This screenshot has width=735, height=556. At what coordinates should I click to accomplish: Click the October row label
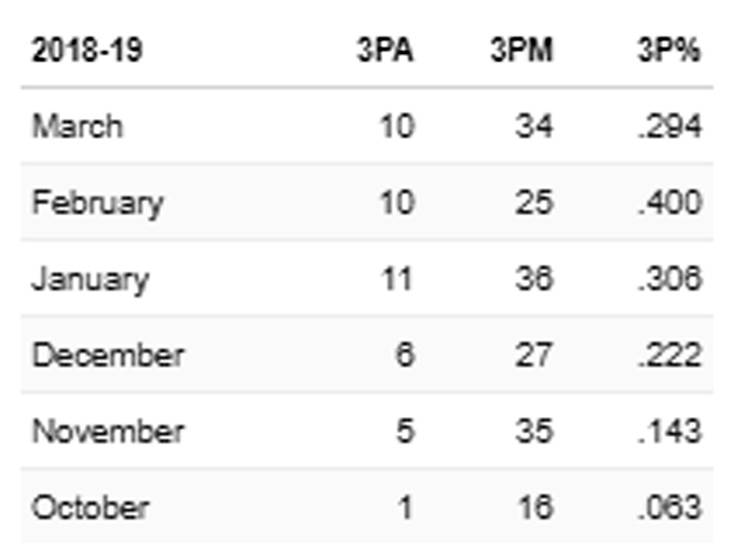pyautogui.click(x=90, y=507)
